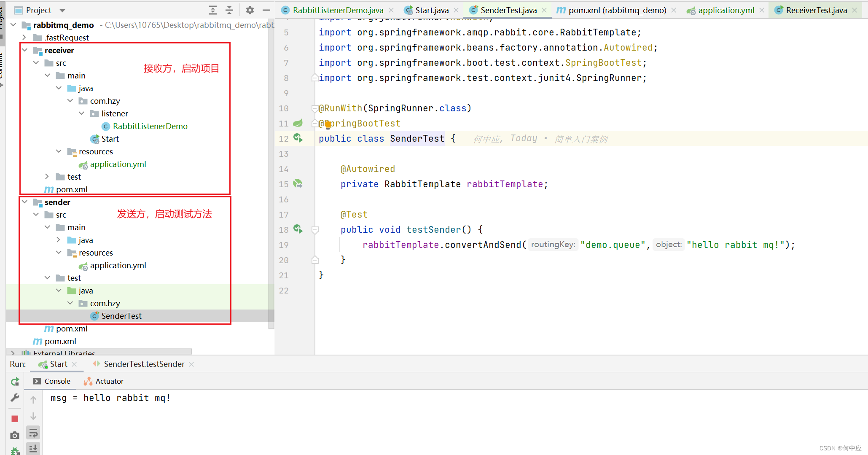
Task: Click the intention lightbulb on line 11
Action: pyautogui.click(x=328, y=124)
